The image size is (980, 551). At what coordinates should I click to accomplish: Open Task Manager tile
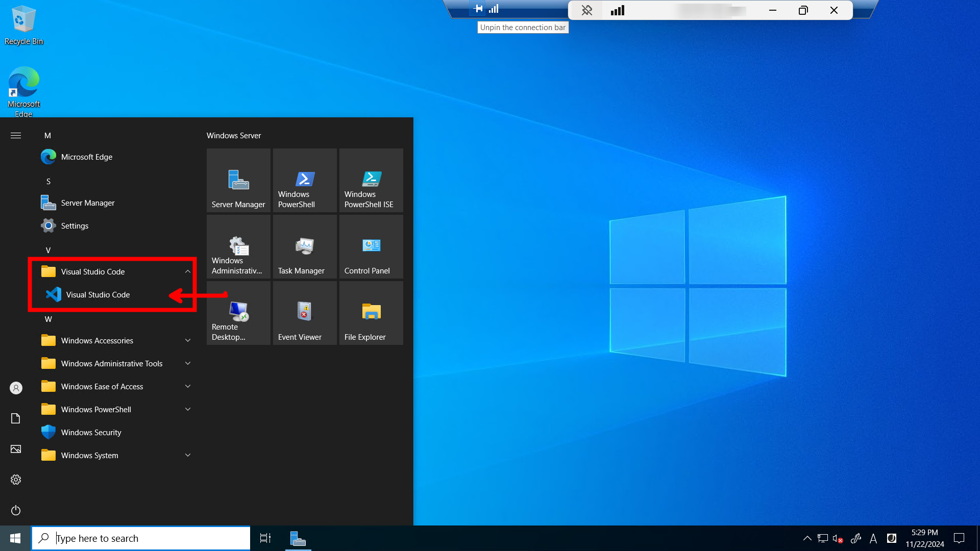[x=305, y=247]
